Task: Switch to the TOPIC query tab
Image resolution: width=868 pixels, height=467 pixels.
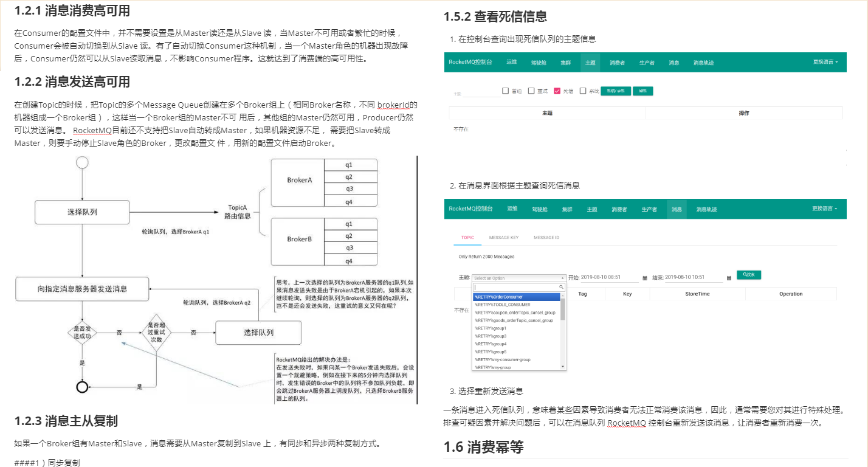Action: pyautogui.click(x=467, y=238)
